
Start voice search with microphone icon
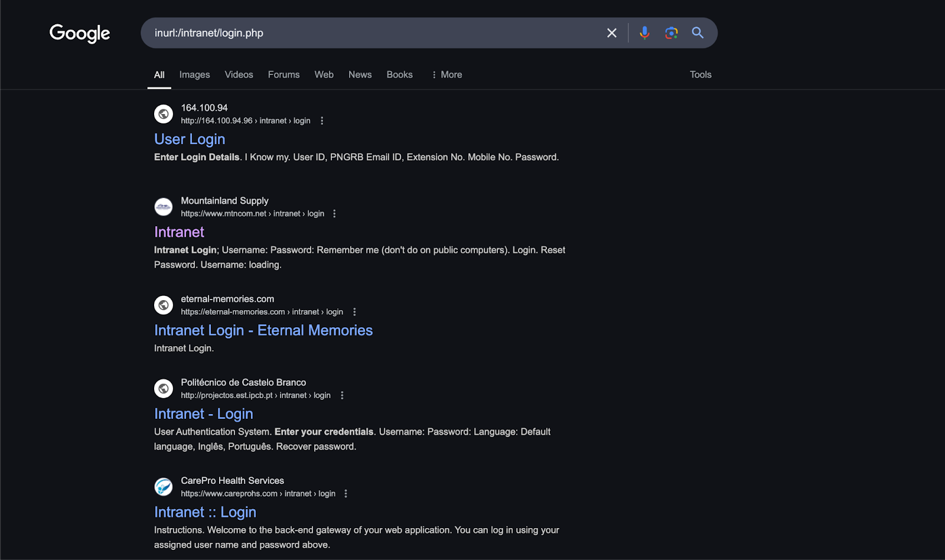coord(644,33)
